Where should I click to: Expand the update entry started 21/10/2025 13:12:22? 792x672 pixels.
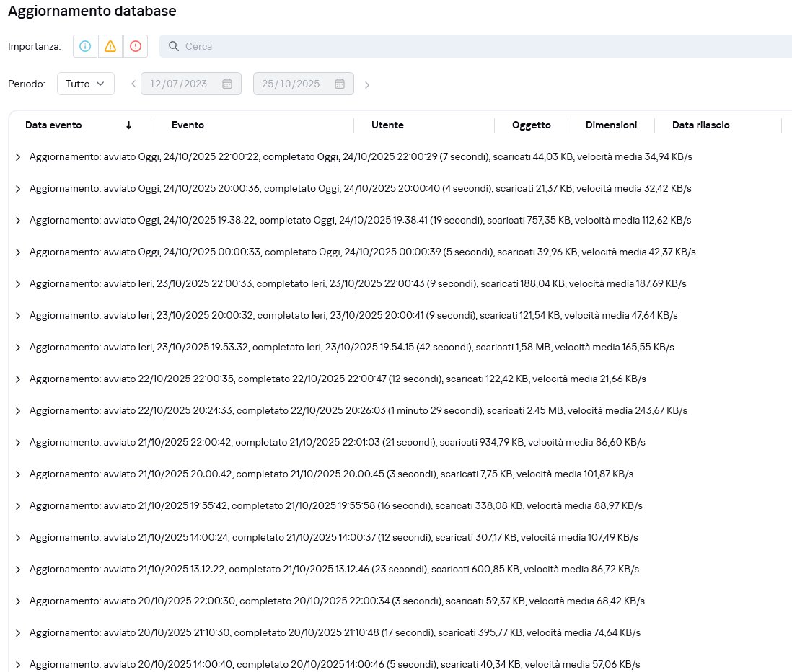pyautogui.click(x=18, y=569)
